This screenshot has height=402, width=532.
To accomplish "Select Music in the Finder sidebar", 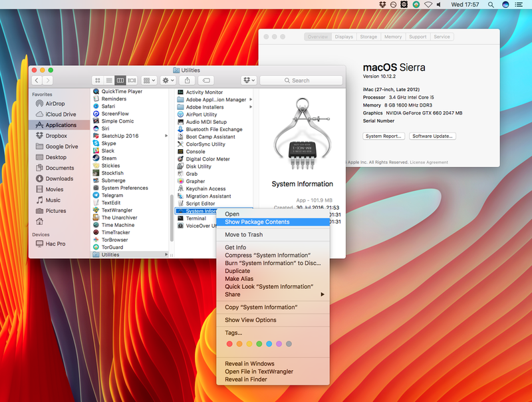I will click(x=59, y=200).
